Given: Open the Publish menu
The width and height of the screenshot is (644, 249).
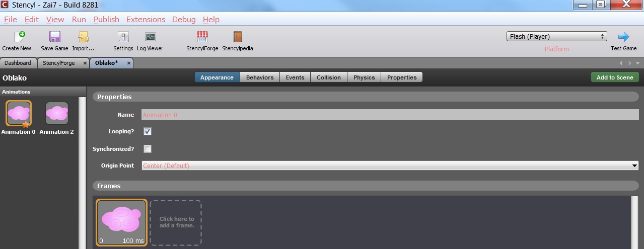Looking at the screenshot, I should tap(106, 19).
